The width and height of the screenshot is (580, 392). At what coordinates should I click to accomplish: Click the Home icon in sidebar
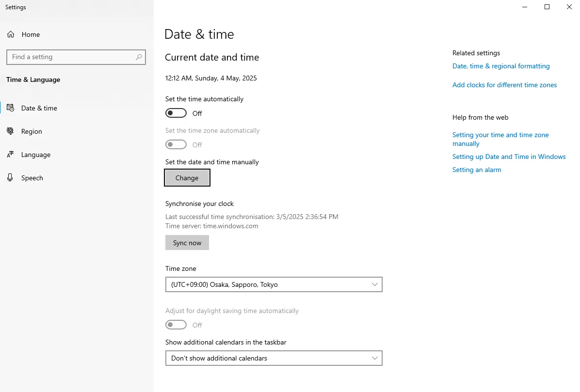coord(11,34)
